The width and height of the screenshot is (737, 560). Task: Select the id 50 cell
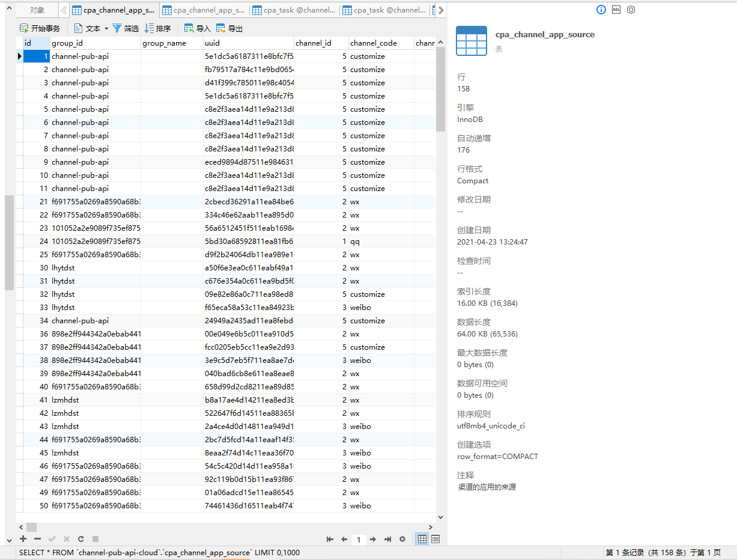pos(36,506)
